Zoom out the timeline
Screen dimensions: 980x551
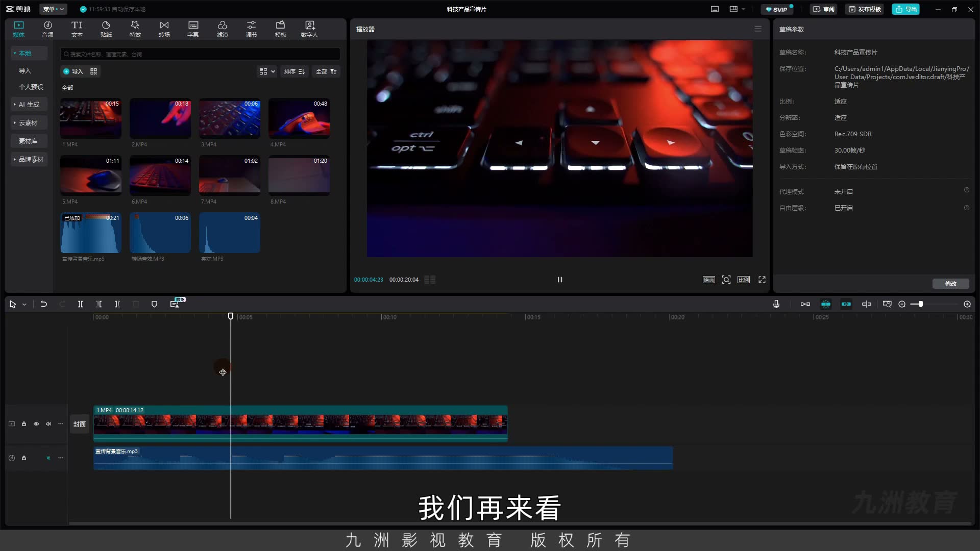(902, 304)
